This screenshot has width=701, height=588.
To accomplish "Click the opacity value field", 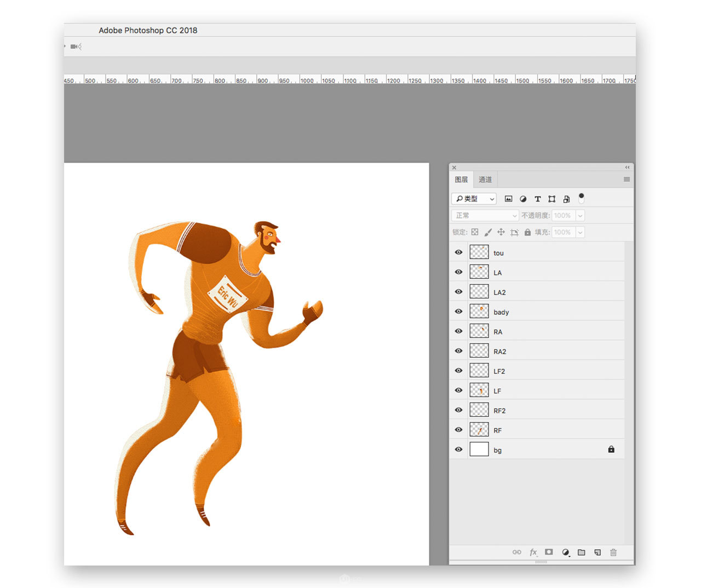I will [564, 216].
